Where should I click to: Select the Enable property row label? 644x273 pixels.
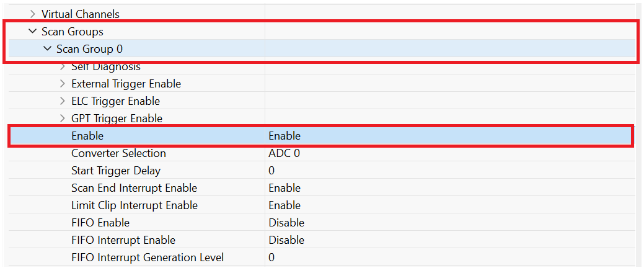[x=87, y=136]
